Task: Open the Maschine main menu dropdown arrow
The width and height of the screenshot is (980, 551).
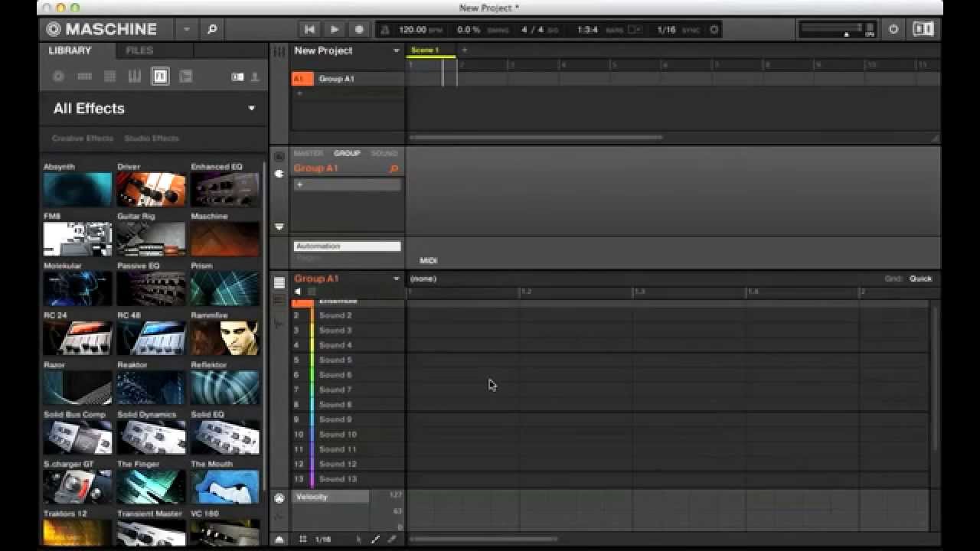Action: pos(186,29)
